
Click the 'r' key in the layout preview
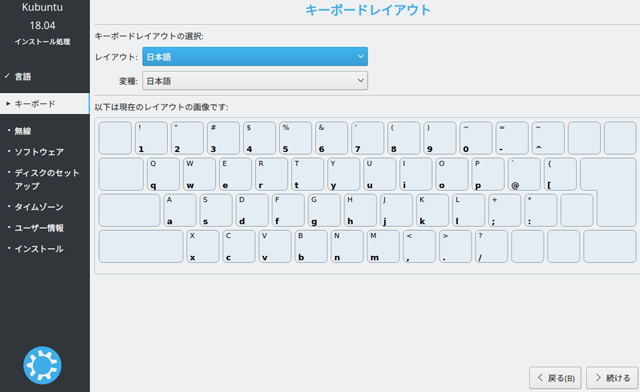pyautogui.click(x=271, y=174)
